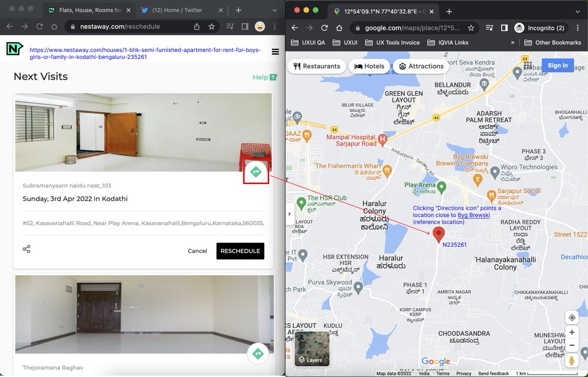Select the Fisherman's Wharf restaurant marker
Image resolution: width=588 pixels, height=377 pixels.
click(387, 170)
